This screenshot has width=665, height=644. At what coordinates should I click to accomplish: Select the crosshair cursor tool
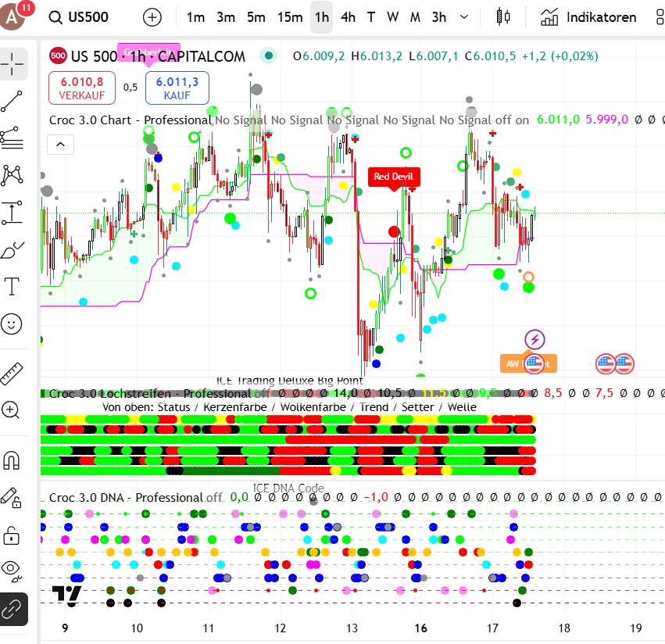coord(13,64)
